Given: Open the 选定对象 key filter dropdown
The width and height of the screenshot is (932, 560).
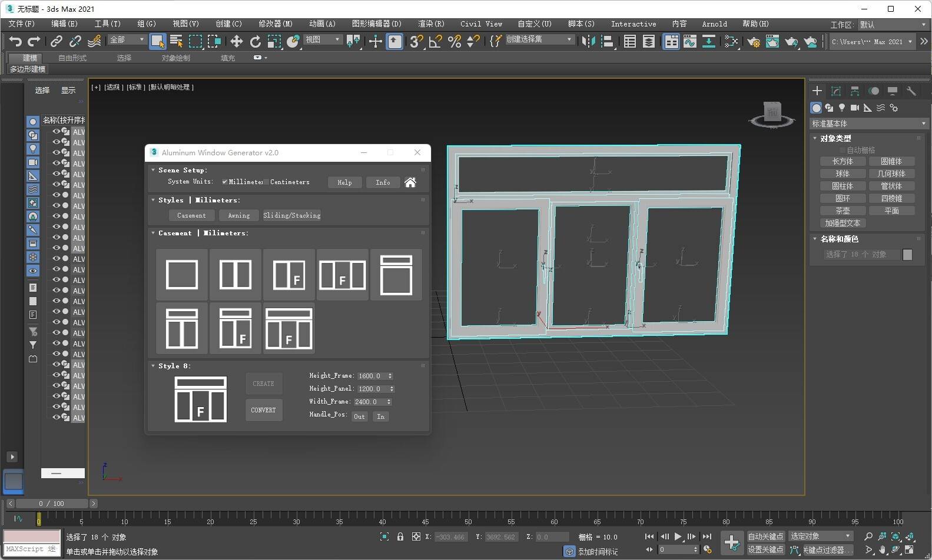Looking at the screenshot, I should [821, 536].
